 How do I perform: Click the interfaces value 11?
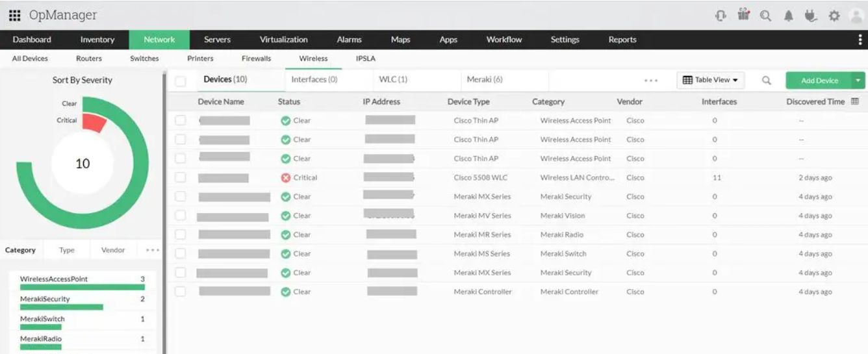coord(717,177)
